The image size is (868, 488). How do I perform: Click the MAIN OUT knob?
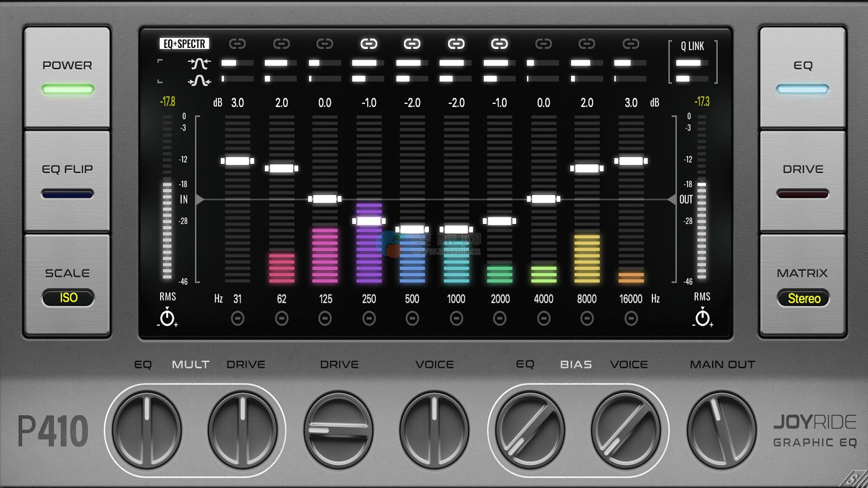coord(722,429)
